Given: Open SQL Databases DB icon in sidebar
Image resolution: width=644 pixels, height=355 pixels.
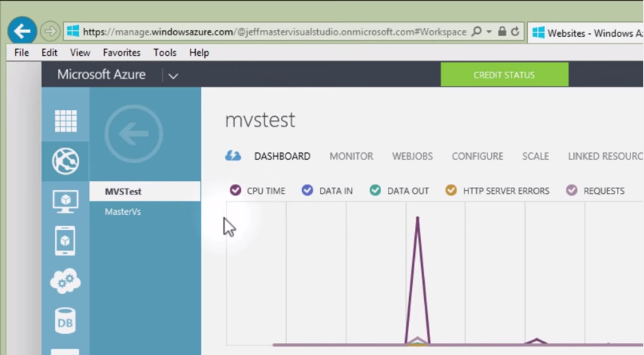Looking at the screenshot, I should click(x=66, y=321).
